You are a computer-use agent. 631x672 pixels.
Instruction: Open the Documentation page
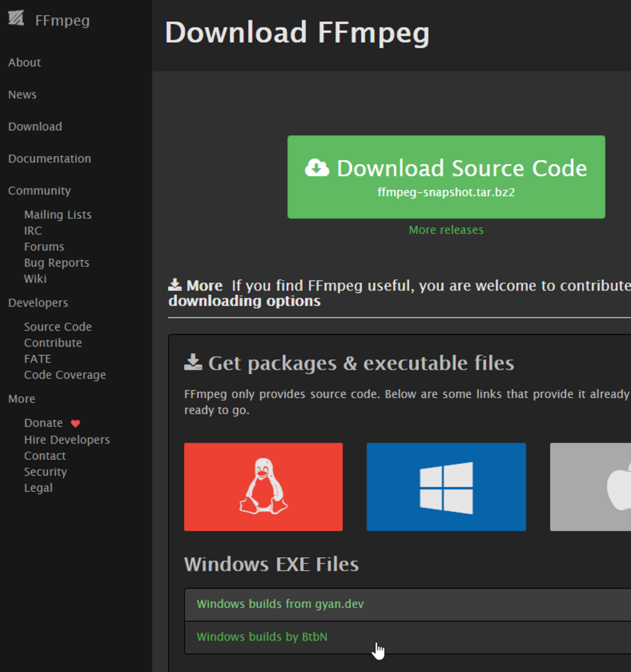click(x=50, y=159)
